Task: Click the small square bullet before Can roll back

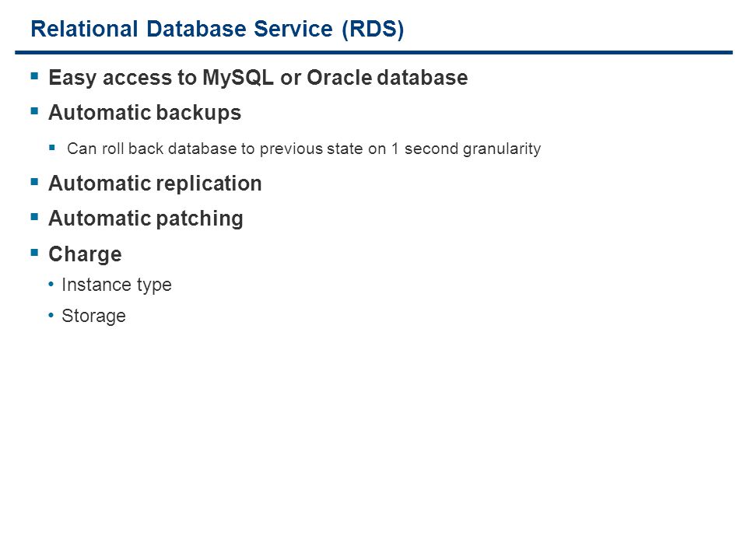Action: click(52, 148)
